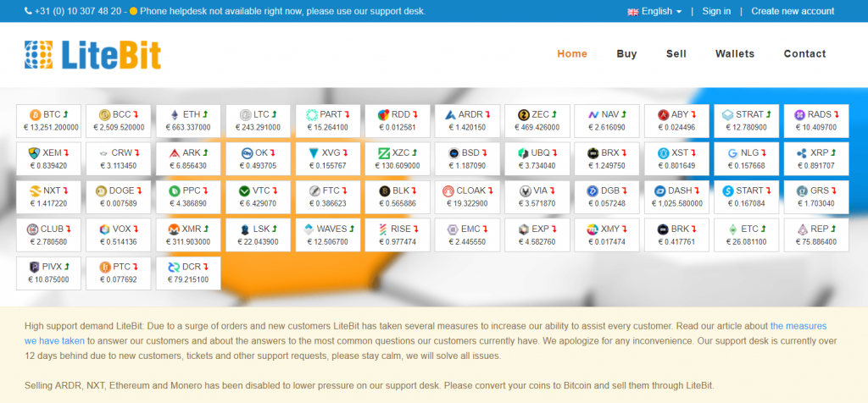This screenshot has height=403, width=868.
Task: Click the yellow helpdesk status dot
Action: tap(133, 11)
